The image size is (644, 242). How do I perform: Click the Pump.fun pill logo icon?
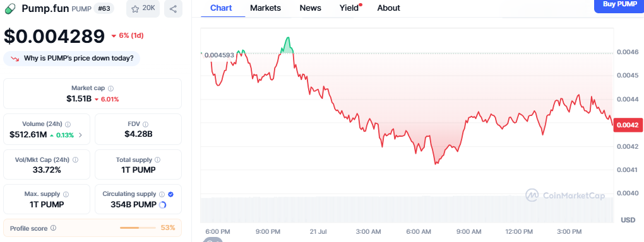click(10, 8)
